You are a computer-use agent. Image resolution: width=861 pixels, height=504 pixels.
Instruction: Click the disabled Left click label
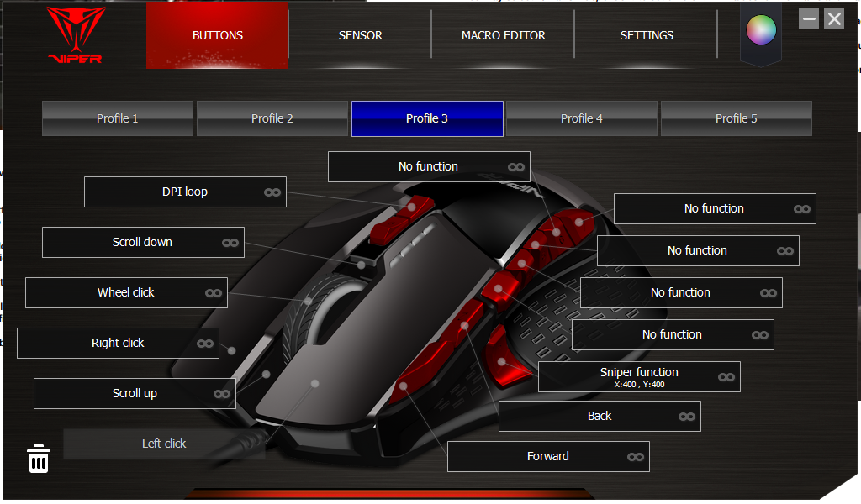[x=164, y=444]
